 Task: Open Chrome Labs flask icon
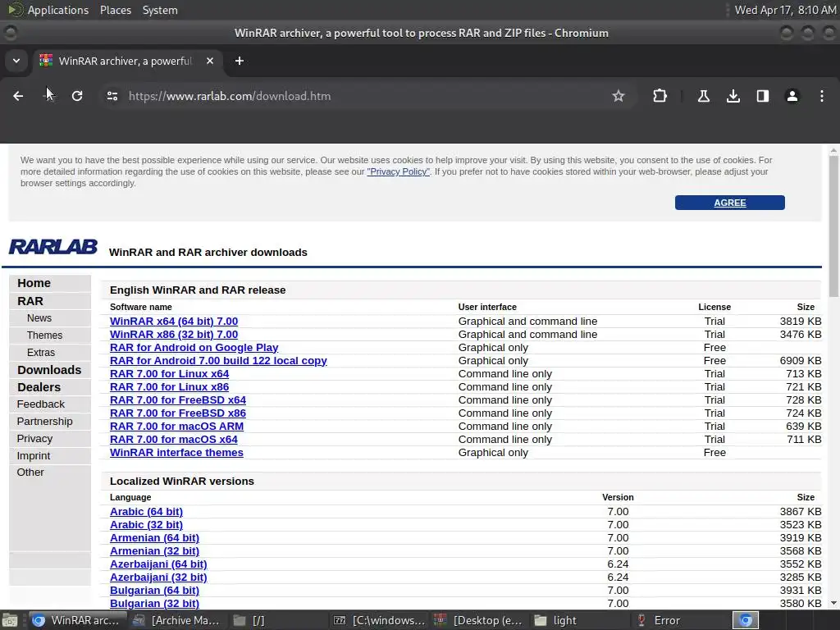703,96
